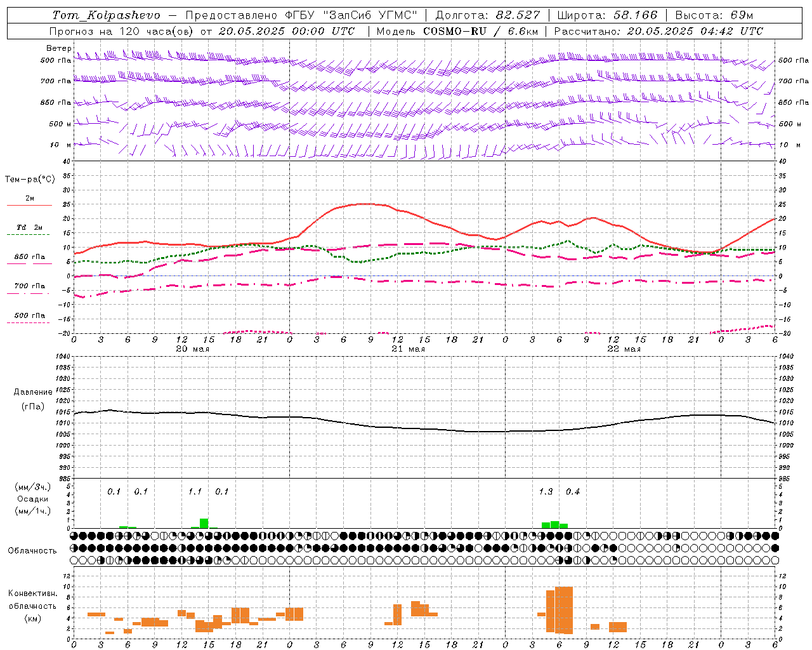This screenshot has width=812, height=650.
Task: Click the Осадки precipitation title
Action: 33,499
